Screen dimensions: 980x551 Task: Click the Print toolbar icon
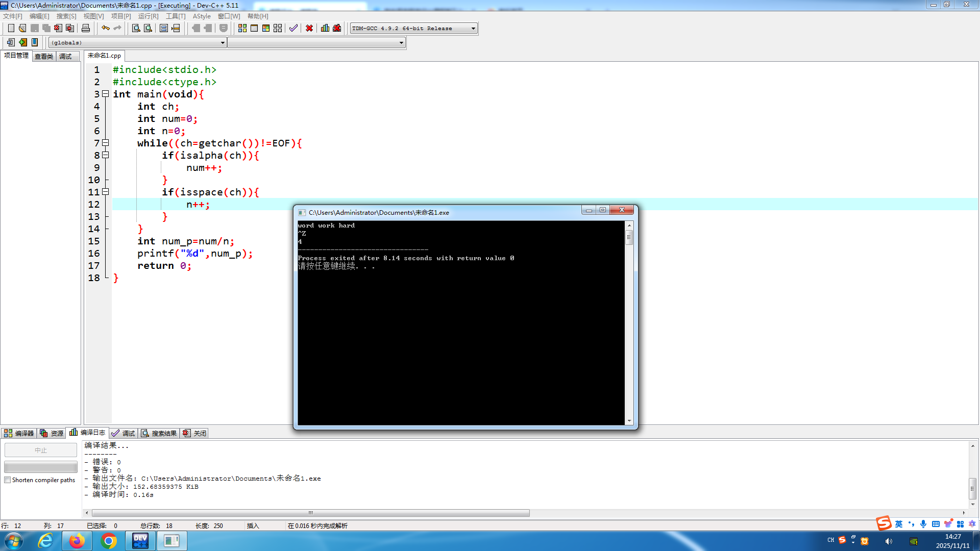(x=86, y=28)
